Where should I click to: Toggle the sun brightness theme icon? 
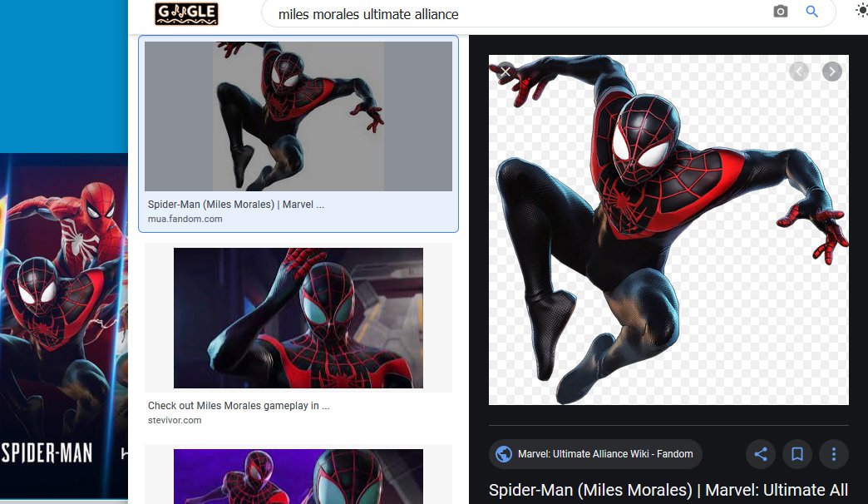[x=861, y=11]
